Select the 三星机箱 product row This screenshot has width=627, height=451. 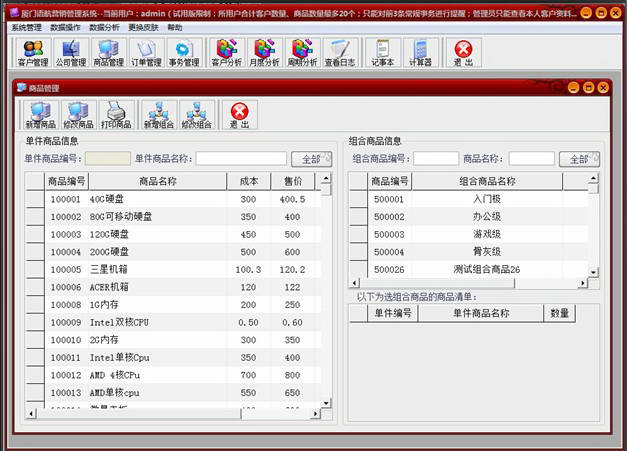[x=183, y=269]
